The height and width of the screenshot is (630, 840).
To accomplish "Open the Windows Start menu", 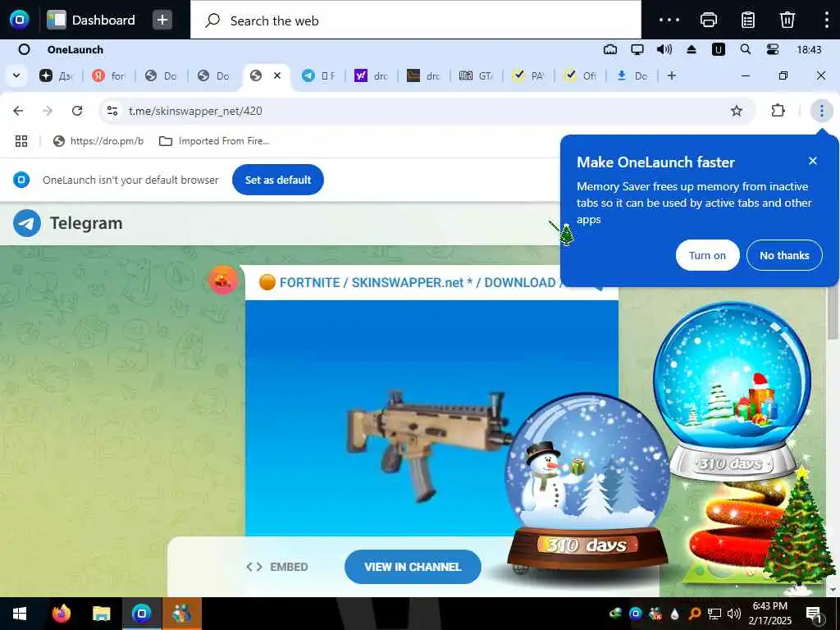I will pyautogui.click(x=20, y=614).
